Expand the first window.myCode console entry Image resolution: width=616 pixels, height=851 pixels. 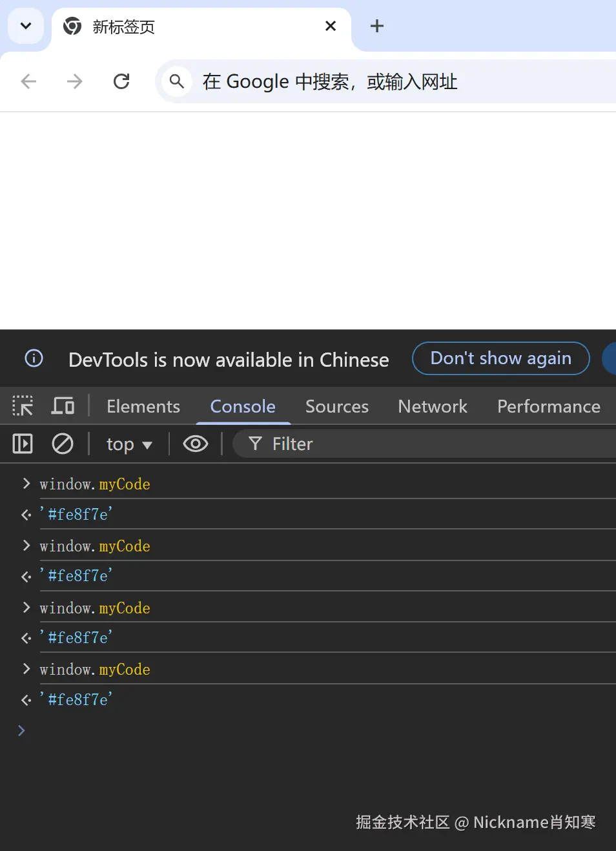point(26,484)
